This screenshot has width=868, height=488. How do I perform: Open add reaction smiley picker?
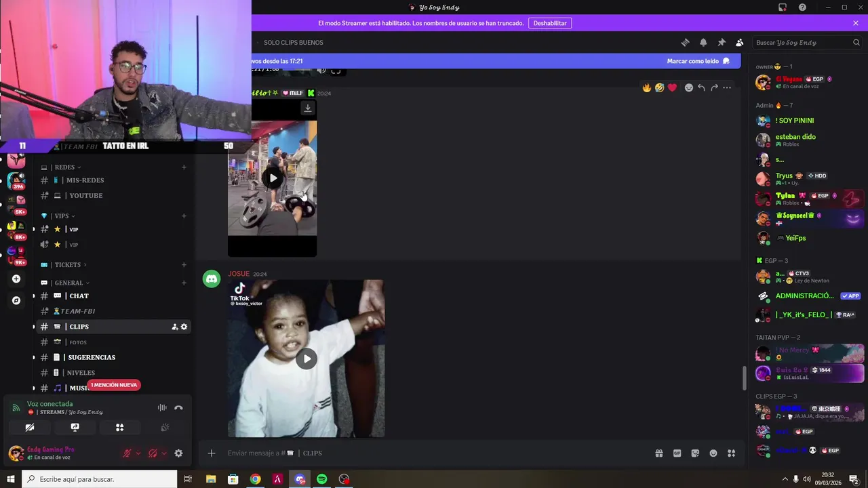(689, 87)
